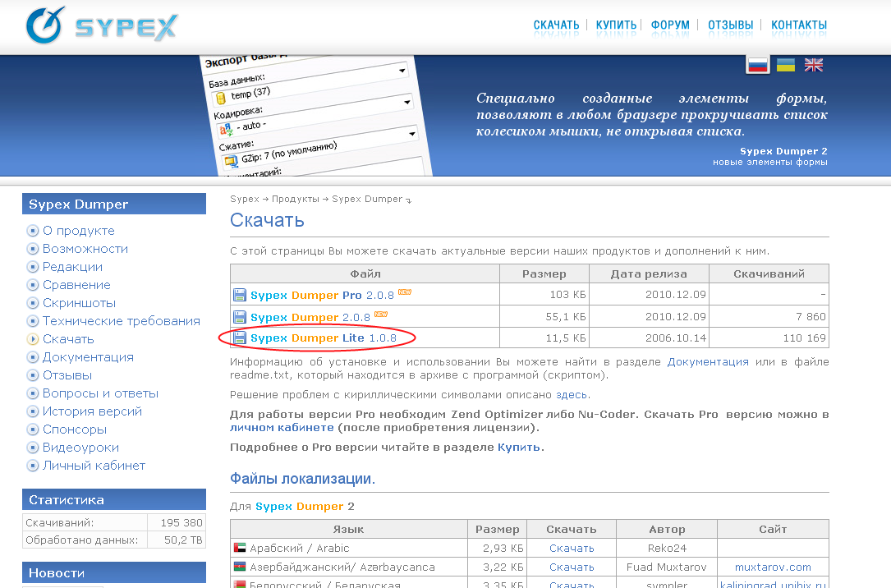The width and height of the screenshot is (891, 588).
Task: Click the Дата релиза column header
Action: (x=649, y=273)
